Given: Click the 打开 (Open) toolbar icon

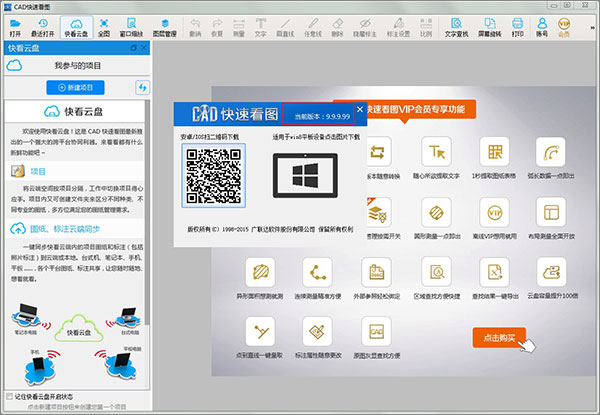Looking at the screenshot, I should [15, 27].
